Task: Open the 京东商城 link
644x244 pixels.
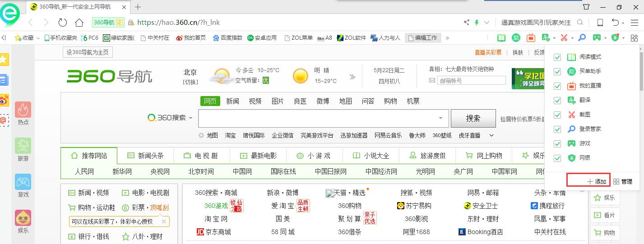Action: click(x=214, y=232)
